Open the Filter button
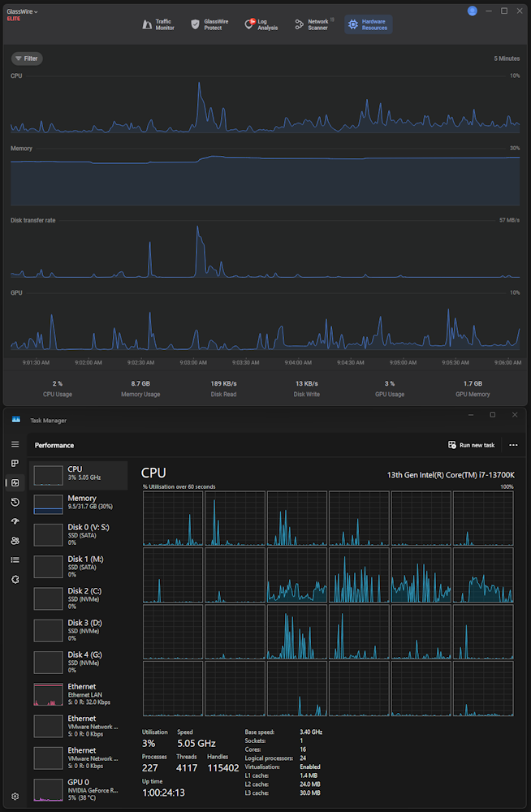Viewport: 531px width, 812px height. [27, 58]
